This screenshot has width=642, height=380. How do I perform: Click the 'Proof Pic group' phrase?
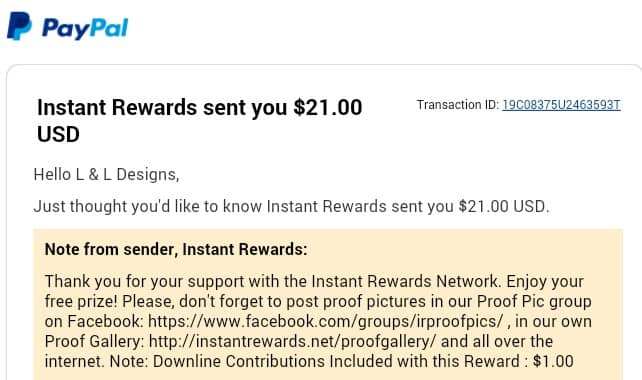tap(534, 301)
